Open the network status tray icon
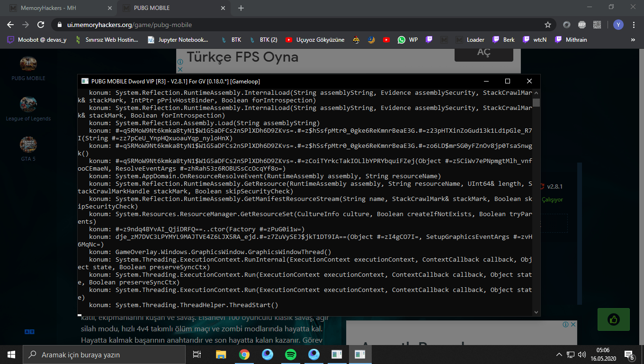 pyautogui.click(x=571, y=355)
